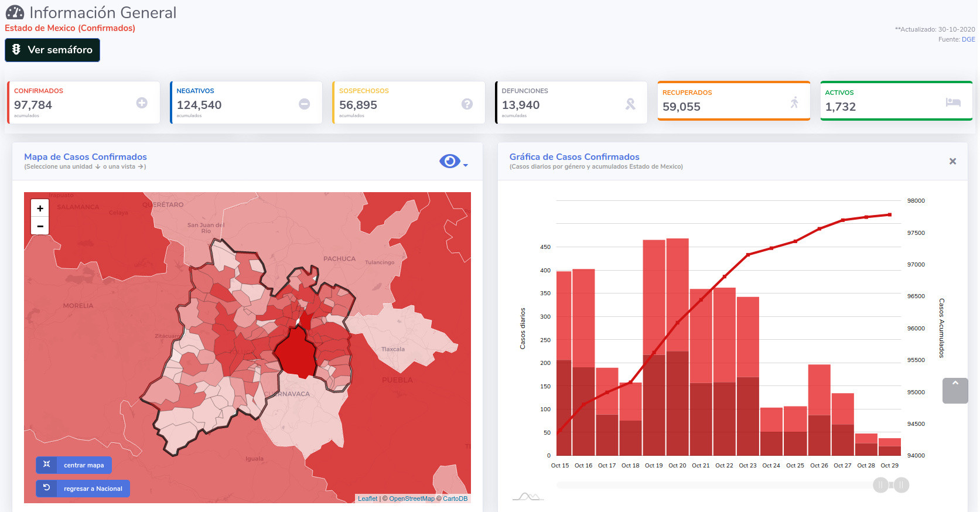Click the Mapa de Casos Confirmados title

pyautogui.click(x=86, y=157)
